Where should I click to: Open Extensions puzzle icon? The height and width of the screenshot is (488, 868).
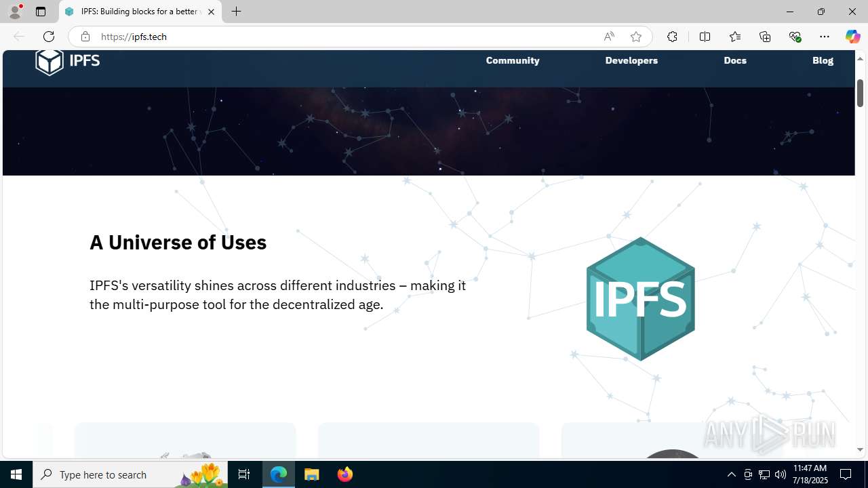[672, 37]
